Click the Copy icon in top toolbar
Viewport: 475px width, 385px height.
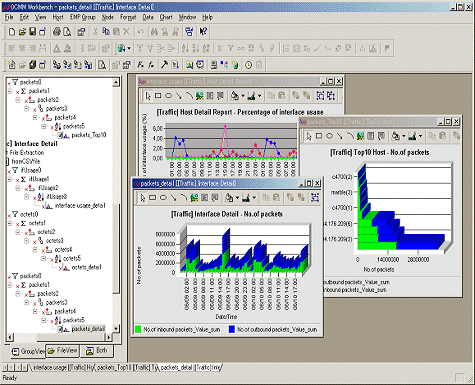click(x=106, y=32)
